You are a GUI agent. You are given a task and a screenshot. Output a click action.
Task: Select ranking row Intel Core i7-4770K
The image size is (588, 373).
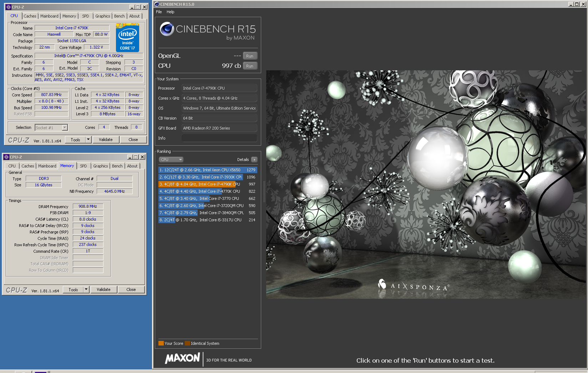(x=208, y=191)
